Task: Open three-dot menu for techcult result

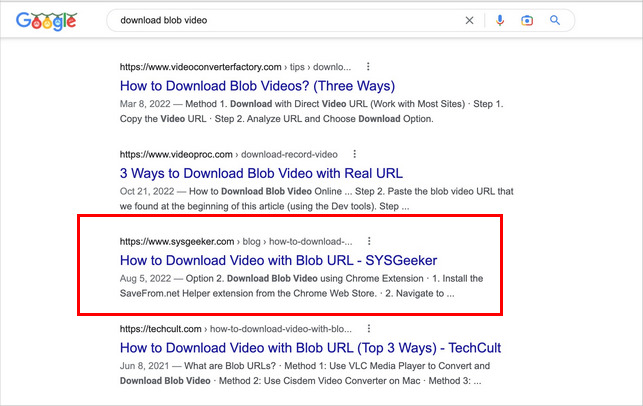Action: [369, 328]
